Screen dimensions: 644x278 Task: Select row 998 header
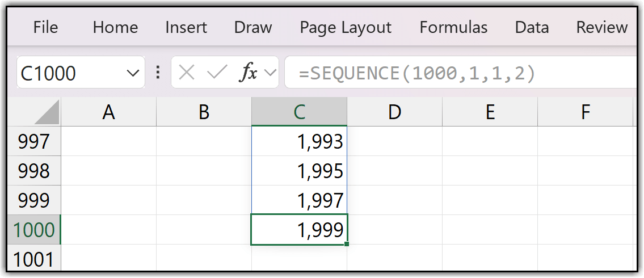coord(33,171)
